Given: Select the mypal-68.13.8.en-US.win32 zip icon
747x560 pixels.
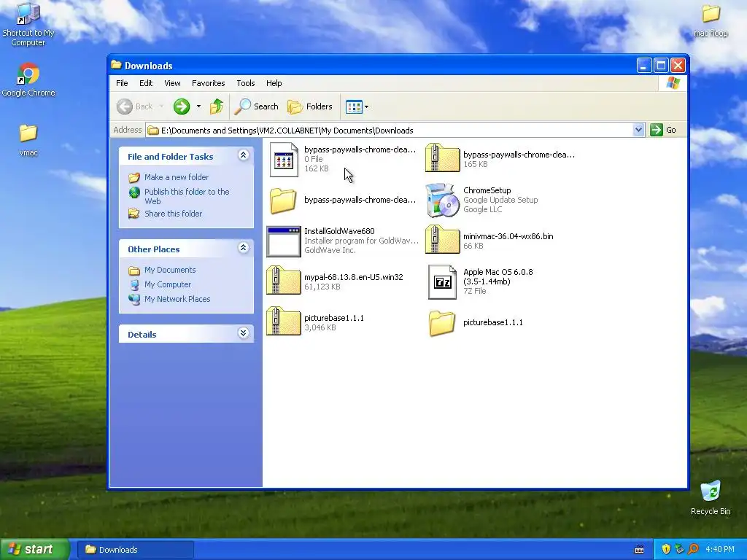Looking at the screenshot, I should tap(284, 281).
